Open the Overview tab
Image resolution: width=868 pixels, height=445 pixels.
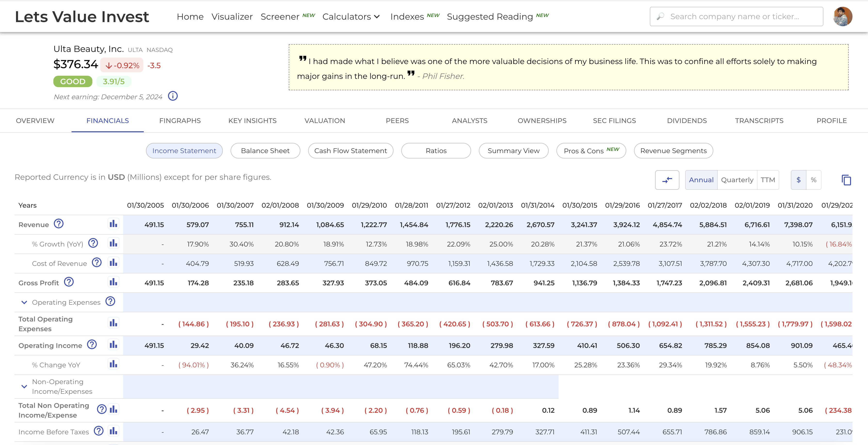(35, 121)
